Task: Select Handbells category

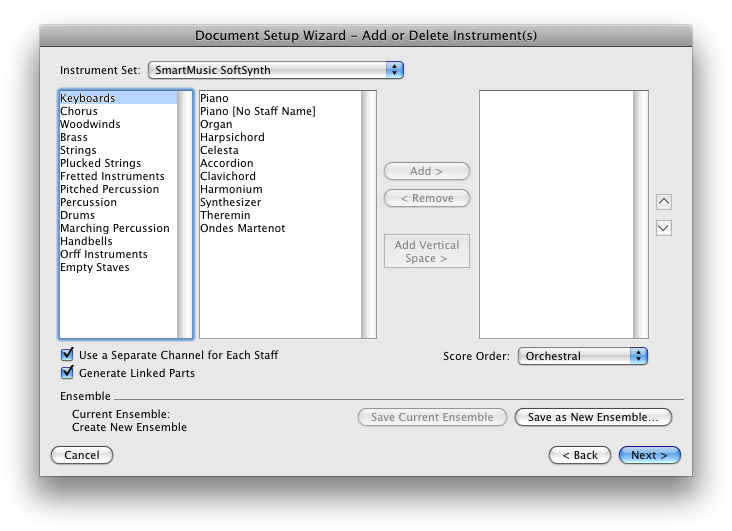Action: point(119,241)
